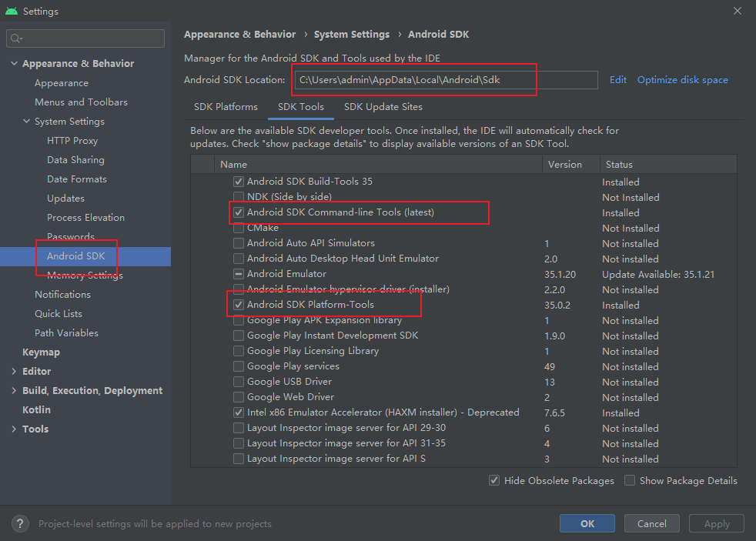Disable Hide Obsolete Packages checkbox
Image resolution: width=756 pixels, height=541 pixels.
point(494,480)
